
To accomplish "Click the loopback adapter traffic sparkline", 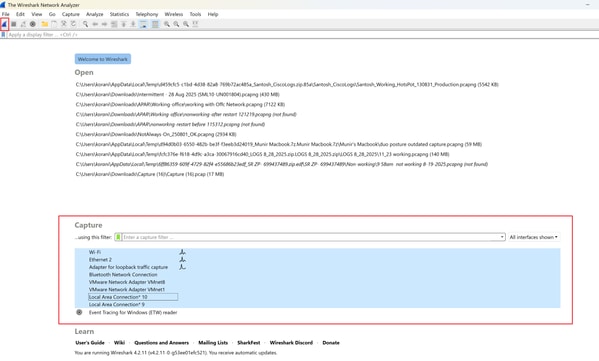I will (x=183, y=267).
